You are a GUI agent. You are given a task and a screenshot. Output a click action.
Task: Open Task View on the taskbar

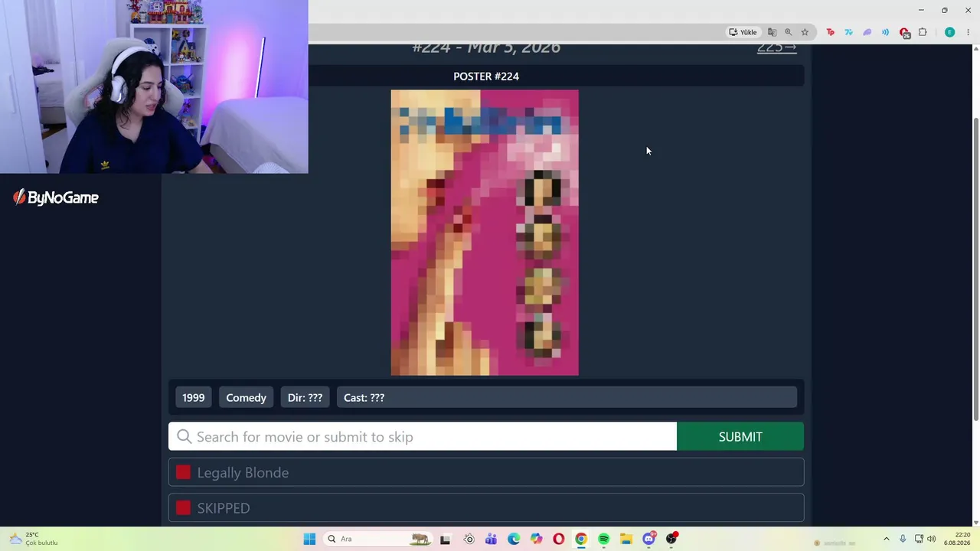point(445,539)
